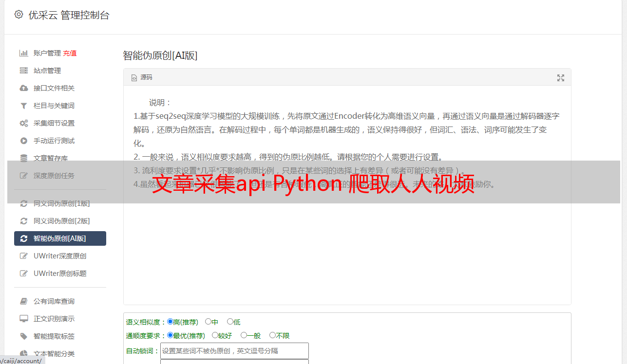This screenshot has height=364, width=627.
Task: Click the 说明： text in editor
Action: click(160, 103)
